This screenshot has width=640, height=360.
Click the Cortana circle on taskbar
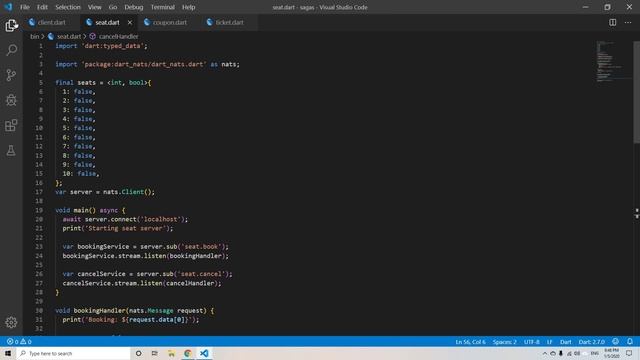tap(138, 353)
